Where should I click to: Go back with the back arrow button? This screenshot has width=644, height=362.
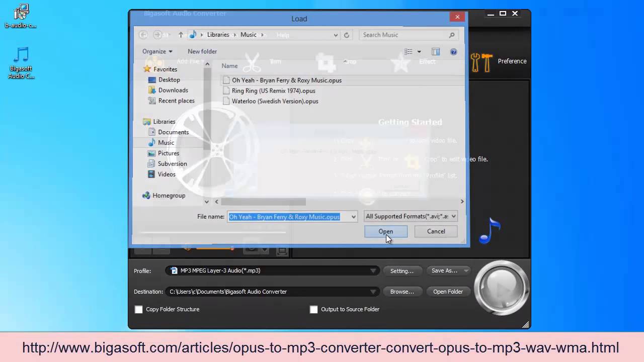143,35
